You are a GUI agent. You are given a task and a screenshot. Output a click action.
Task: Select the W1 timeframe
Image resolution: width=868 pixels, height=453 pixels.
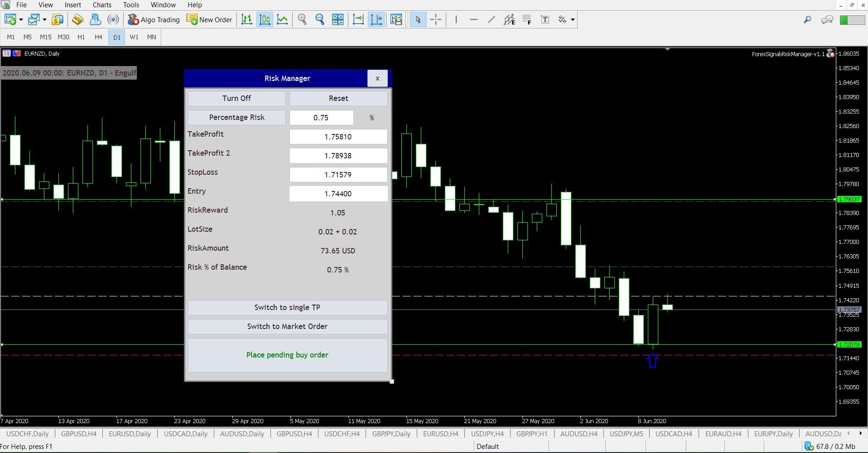point(134,37)
